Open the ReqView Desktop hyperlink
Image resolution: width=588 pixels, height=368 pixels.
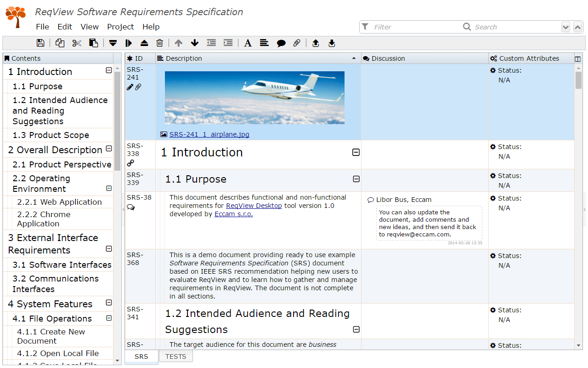click(254, 206)
